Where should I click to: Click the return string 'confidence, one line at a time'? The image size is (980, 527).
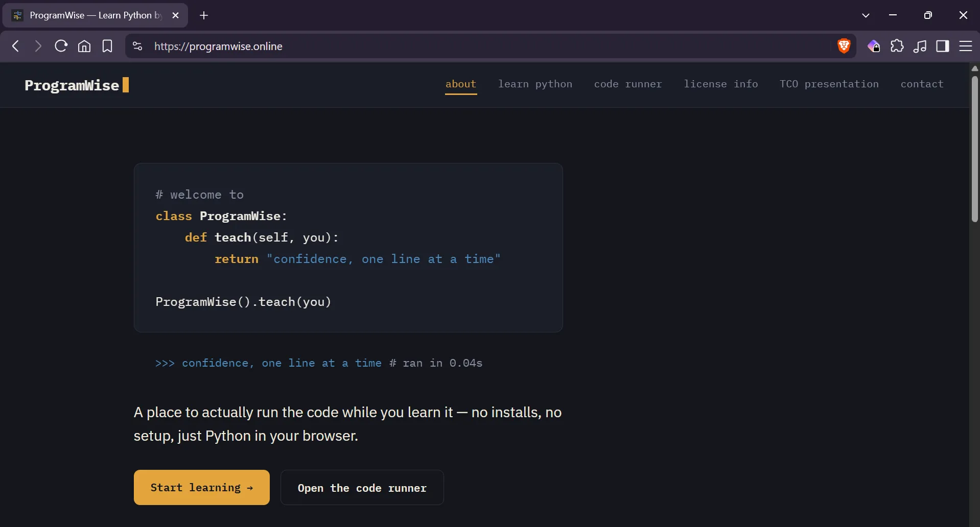[384, 259]
